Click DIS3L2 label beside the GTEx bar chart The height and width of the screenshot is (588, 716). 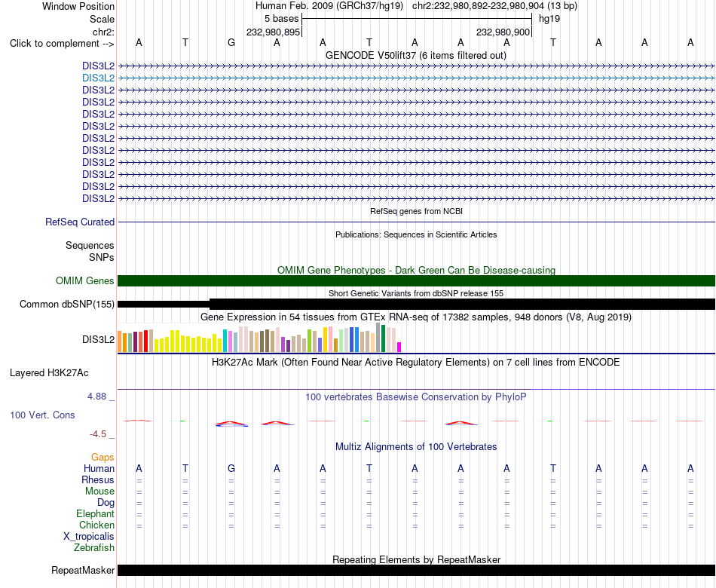98,339
